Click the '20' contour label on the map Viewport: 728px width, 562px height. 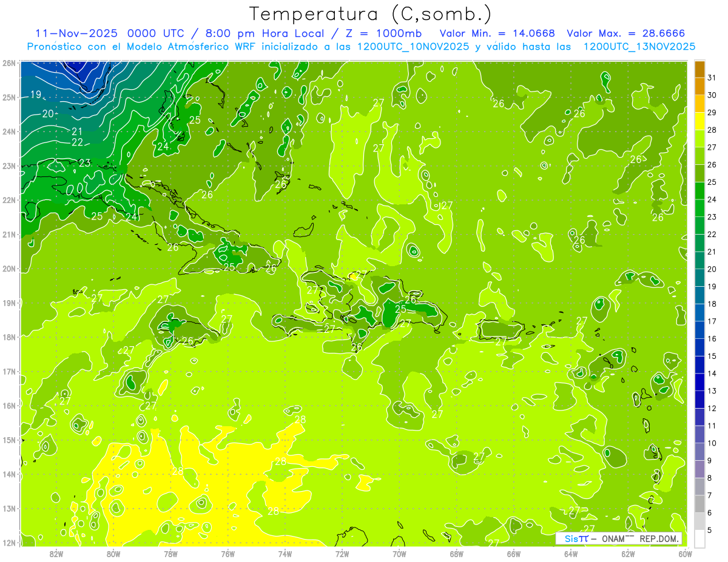[x=49, y=113]
